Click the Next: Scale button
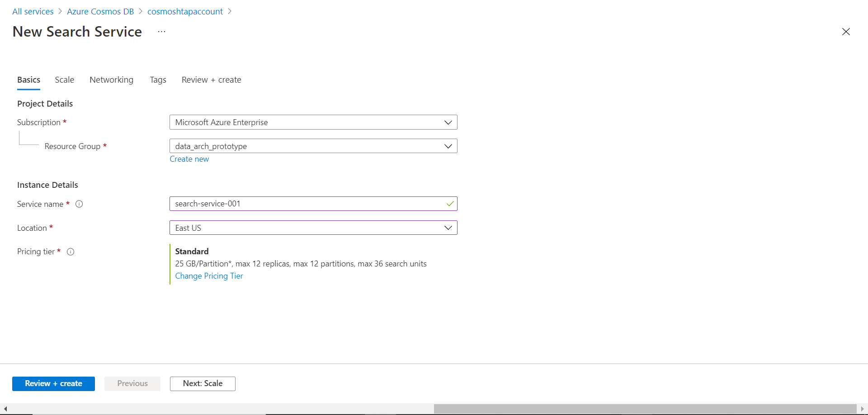This screenshot has height=415, width=868. coord(203,384)
